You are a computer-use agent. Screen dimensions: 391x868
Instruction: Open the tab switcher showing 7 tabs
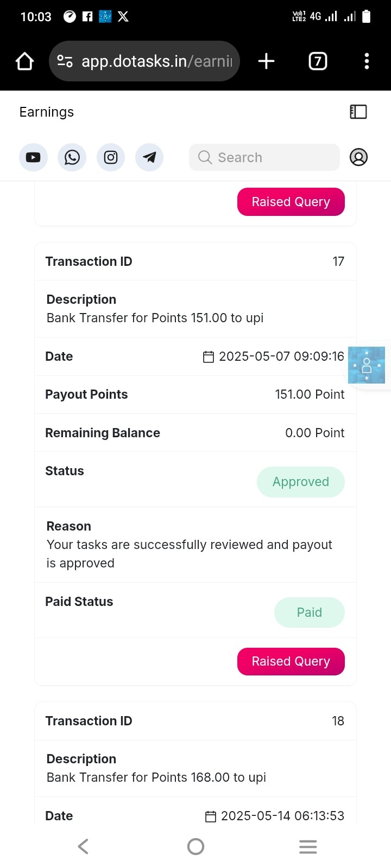[318, 61]
